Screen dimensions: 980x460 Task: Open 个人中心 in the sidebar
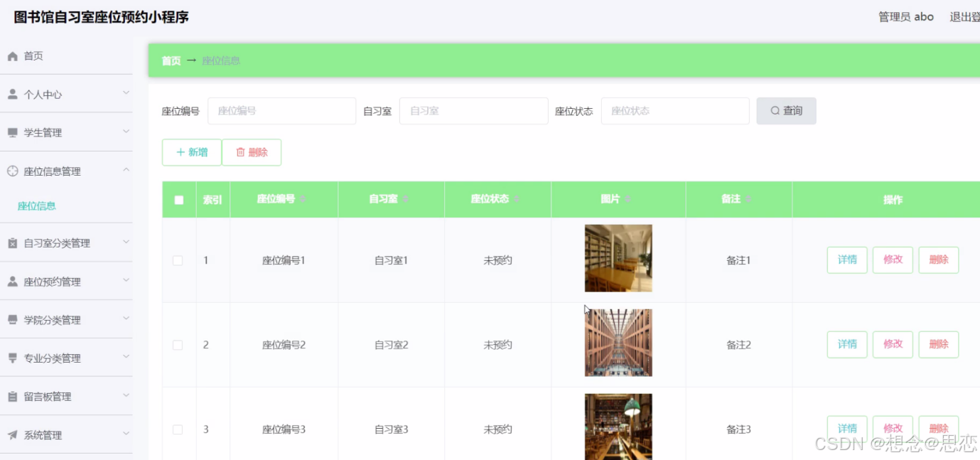pyautogui.click(x=66, y=94)
